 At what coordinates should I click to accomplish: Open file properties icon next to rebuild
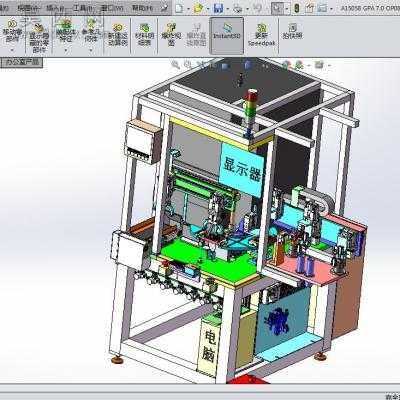pyautogui.click(x=310, y=8)
